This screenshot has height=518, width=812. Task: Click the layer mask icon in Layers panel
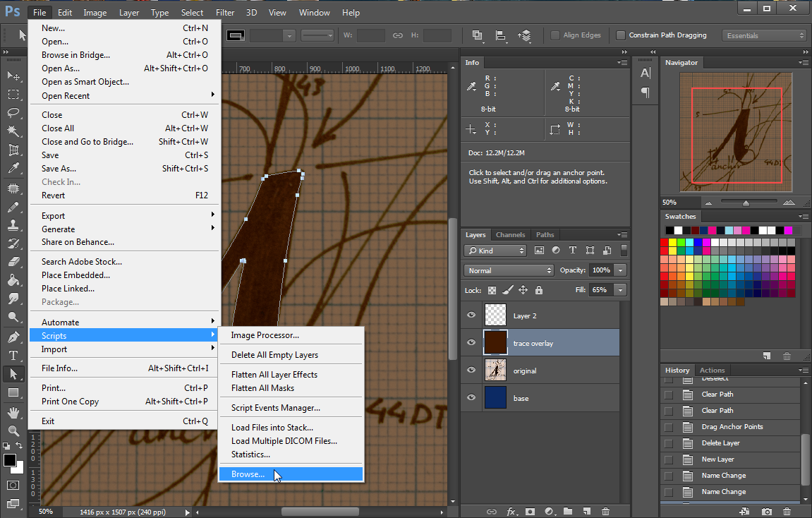(x=530, y=511)
